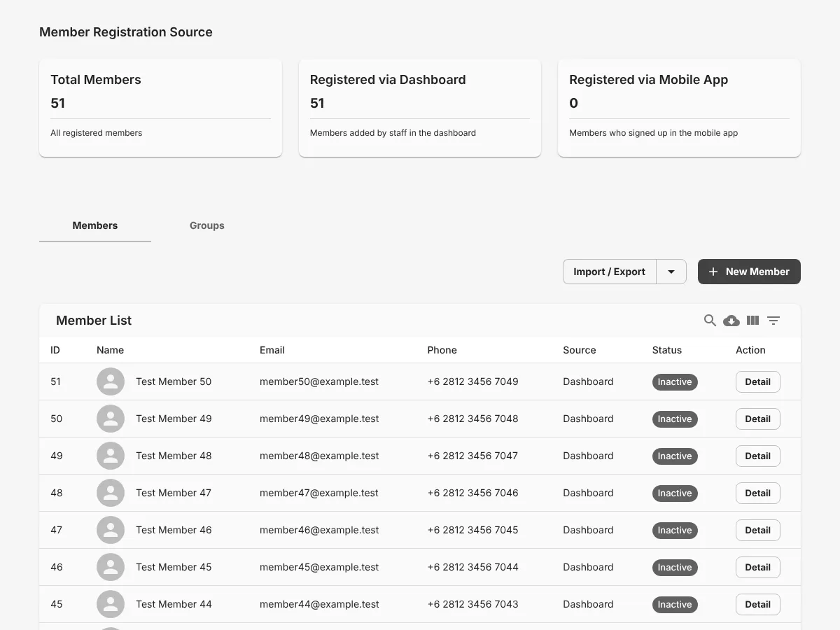The width and height of the screenshot is (840, 630).
Task: Click the Status column header
Action: (x=667, y=350)
